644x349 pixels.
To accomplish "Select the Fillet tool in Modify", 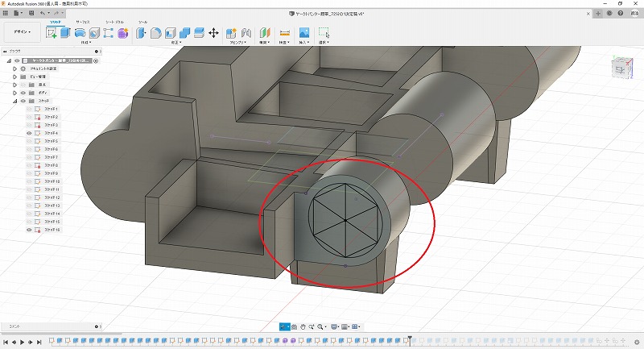I will [155, 32].
